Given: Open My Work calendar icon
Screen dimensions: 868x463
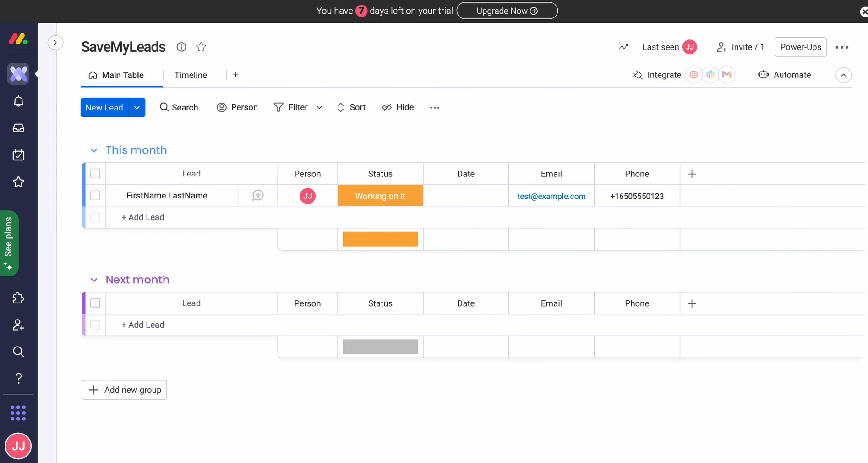Looking at the screenshot, I should tap(18, 155).
